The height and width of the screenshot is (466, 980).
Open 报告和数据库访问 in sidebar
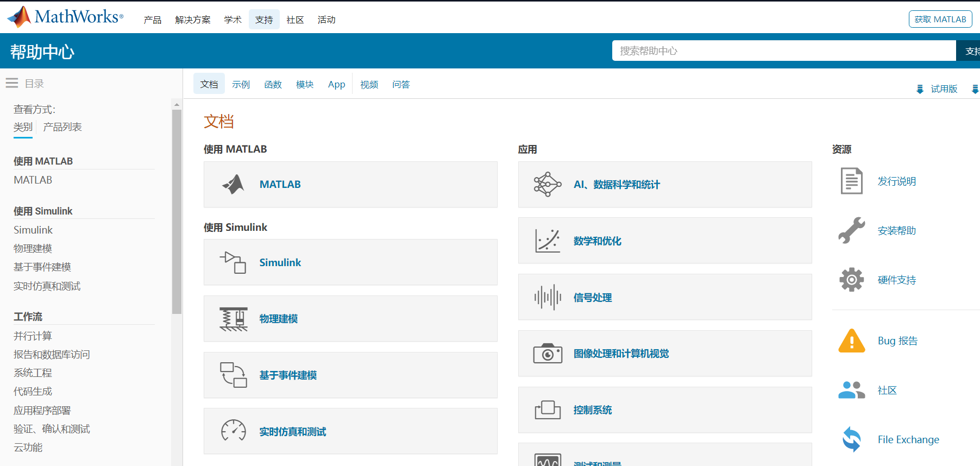pos(52,354)
